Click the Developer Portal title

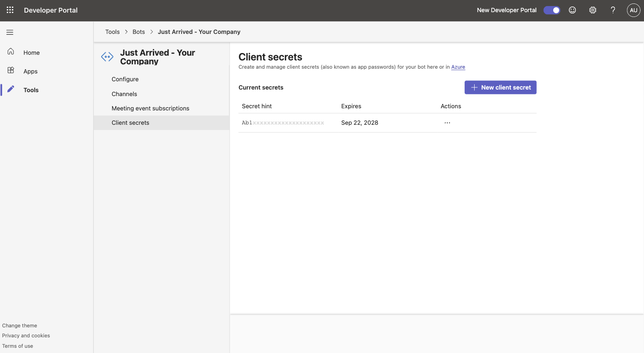[x=51, y=10]
